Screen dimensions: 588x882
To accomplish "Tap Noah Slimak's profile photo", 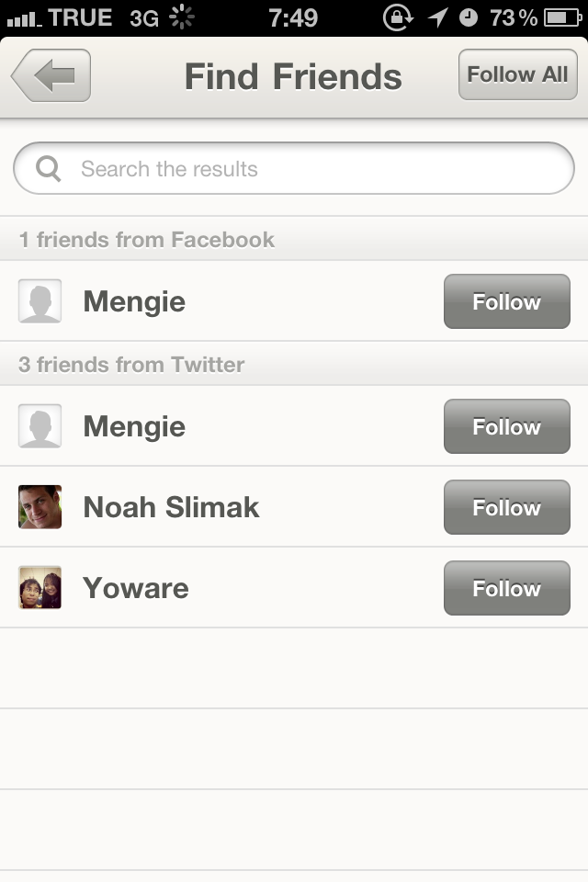I will coord(40,507).
